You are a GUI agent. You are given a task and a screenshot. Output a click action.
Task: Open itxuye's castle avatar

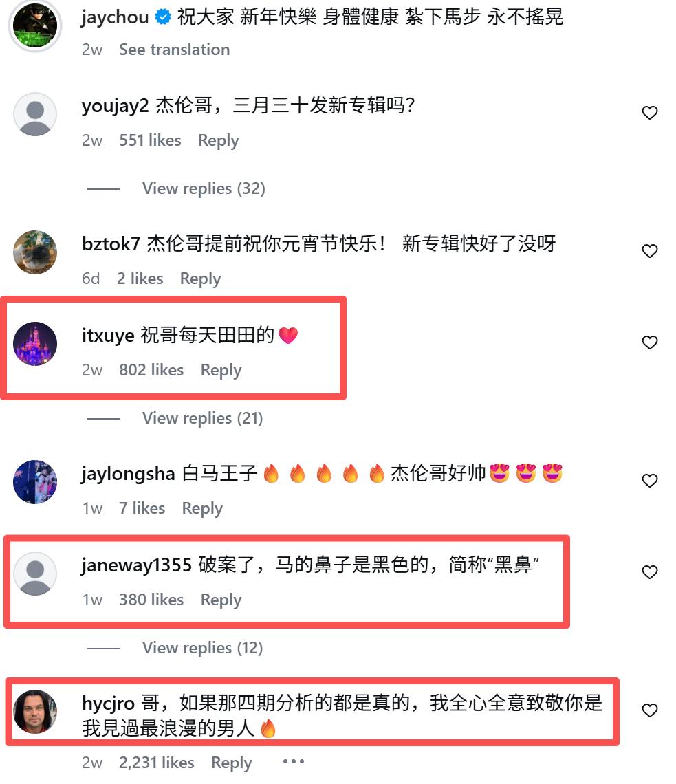35,344
